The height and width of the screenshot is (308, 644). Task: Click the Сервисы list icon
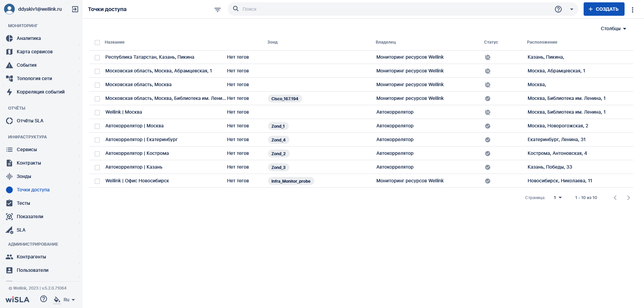tap(9, 149)
